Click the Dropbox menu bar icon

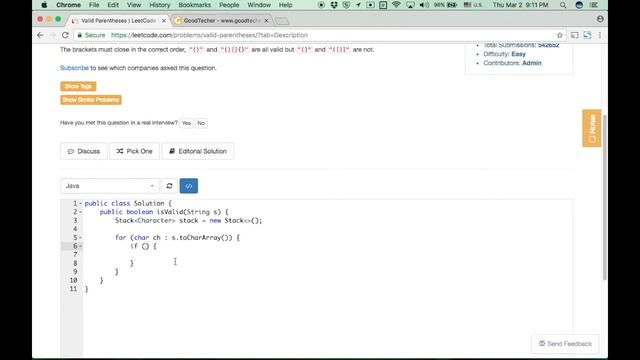tap(334, 5)
